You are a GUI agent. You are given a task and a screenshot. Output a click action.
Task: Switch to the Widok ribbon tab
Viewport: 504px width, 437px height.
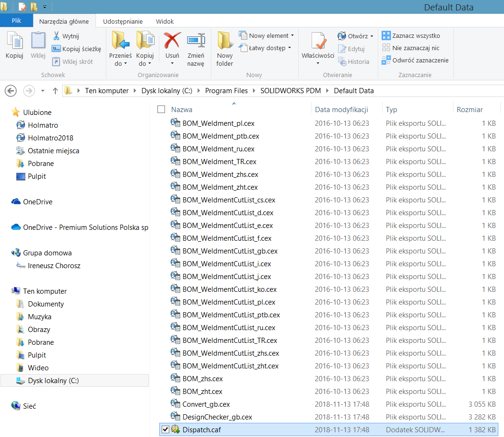pos(165,21)
